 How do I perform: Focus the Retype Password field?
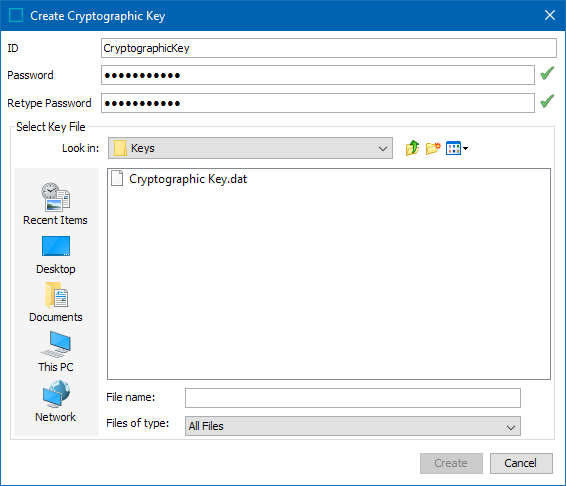[x=318, y=103]
